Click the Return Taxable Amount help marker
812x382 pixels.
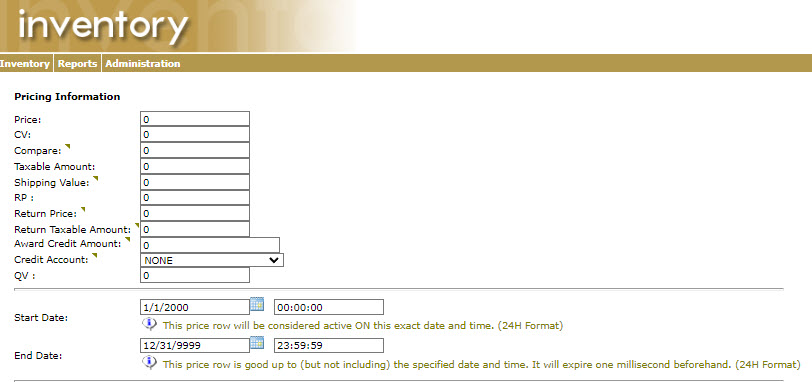137,226
